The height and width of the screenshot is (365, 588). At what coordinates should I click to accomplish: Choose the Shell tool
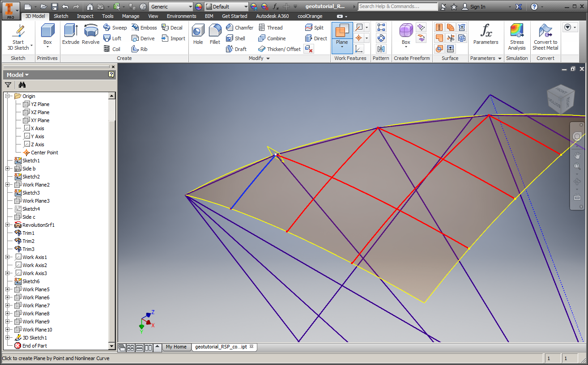click(x=236, y=38)
